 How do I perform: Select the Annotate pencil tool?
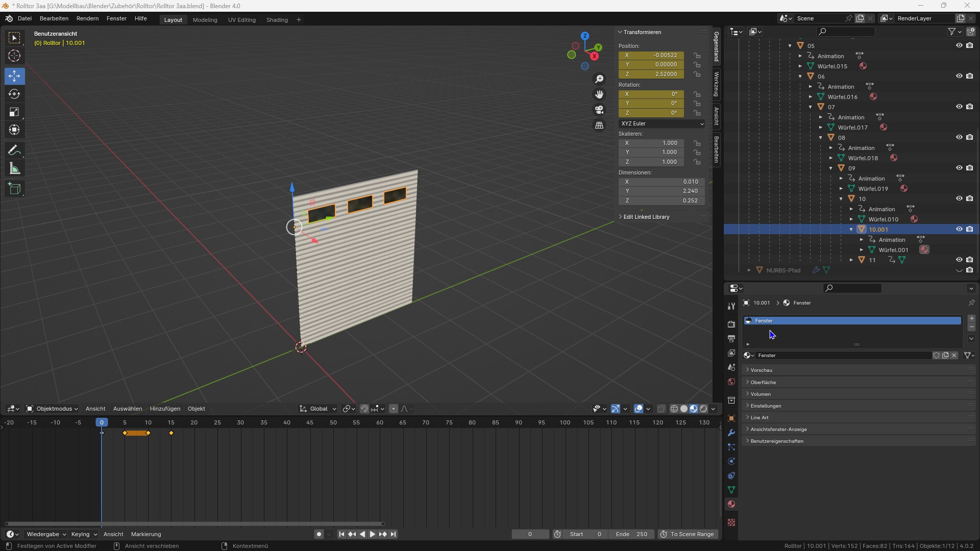[14, 150]
